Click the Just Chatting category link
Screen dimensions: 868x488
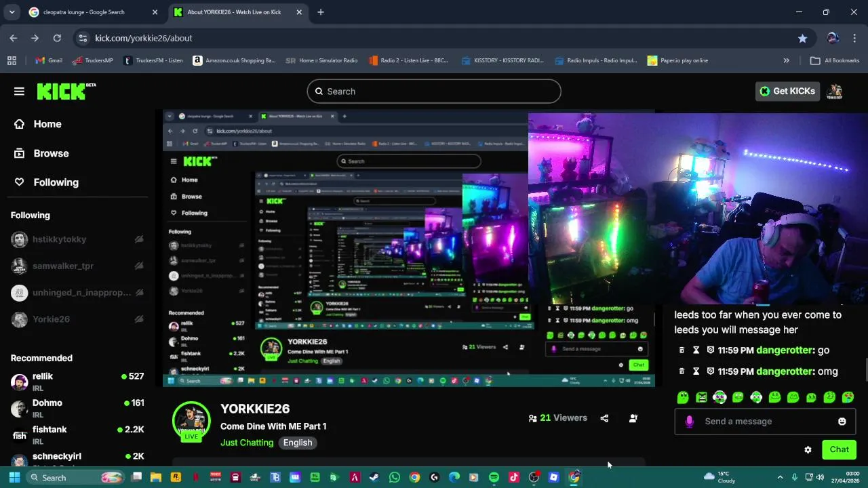247,443
